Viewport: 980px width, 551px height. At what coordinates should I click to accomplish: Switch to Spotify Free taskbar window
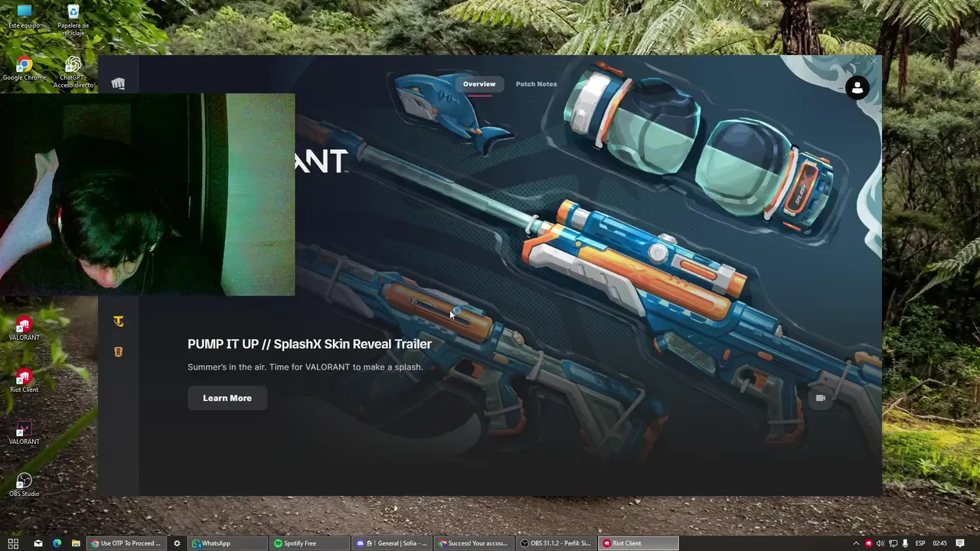coord(311,543)
